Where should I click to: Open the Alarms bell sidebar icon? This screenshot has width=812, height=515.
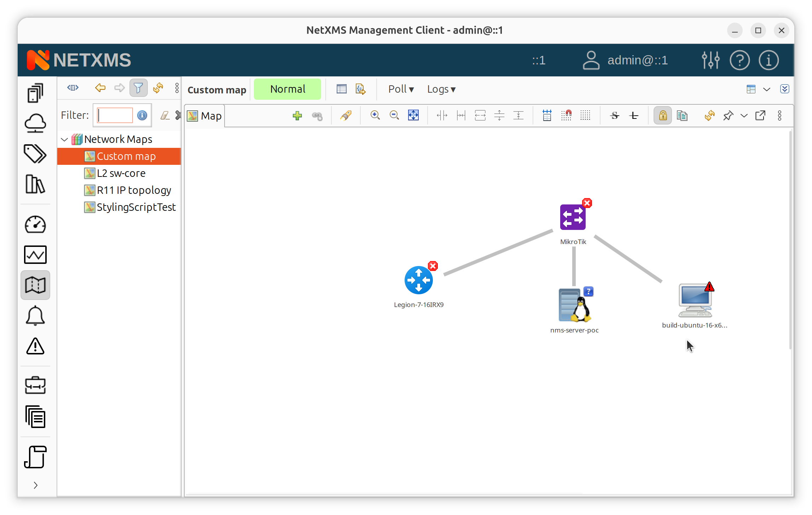coord(35,316)
